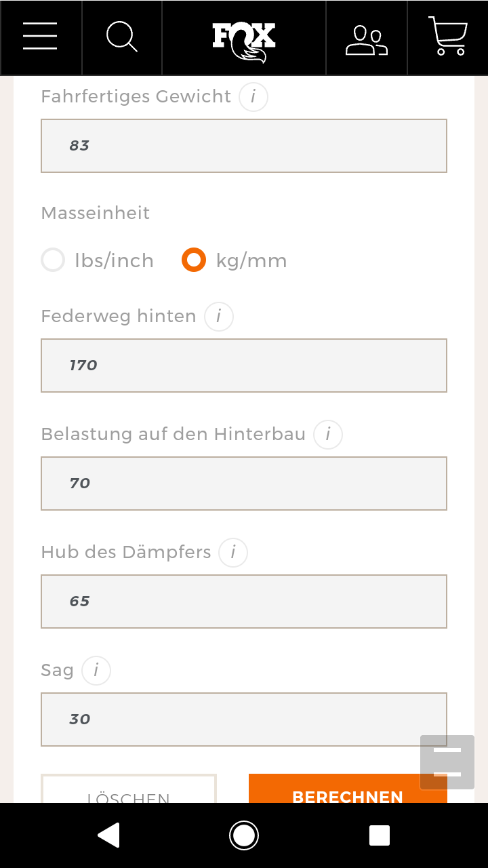The width and height of the screenshot is (488, 868).
Task: Show info icon next to Sag
Action: [x=96, y=671]
